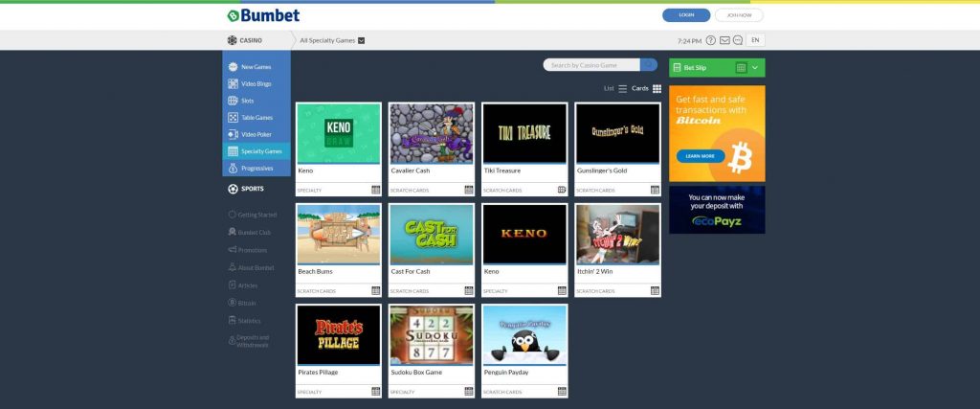Click the LOGIN button
Viewport: 980px width, 409px height.
coord(686,15)
